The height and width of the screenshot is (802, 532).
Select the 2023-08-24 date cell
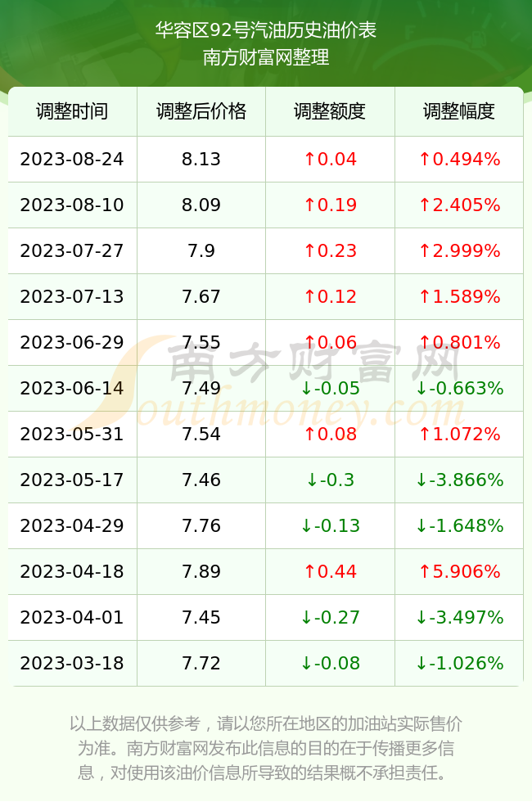coord(72,159)
